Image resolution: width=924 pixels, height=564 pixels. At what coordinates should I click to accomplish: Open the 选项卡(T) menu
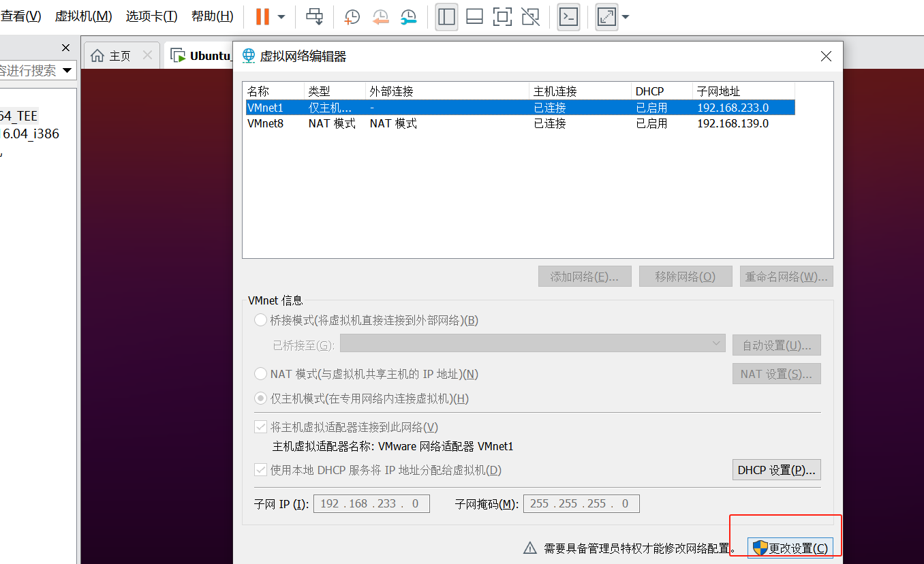tap(151, 16)
